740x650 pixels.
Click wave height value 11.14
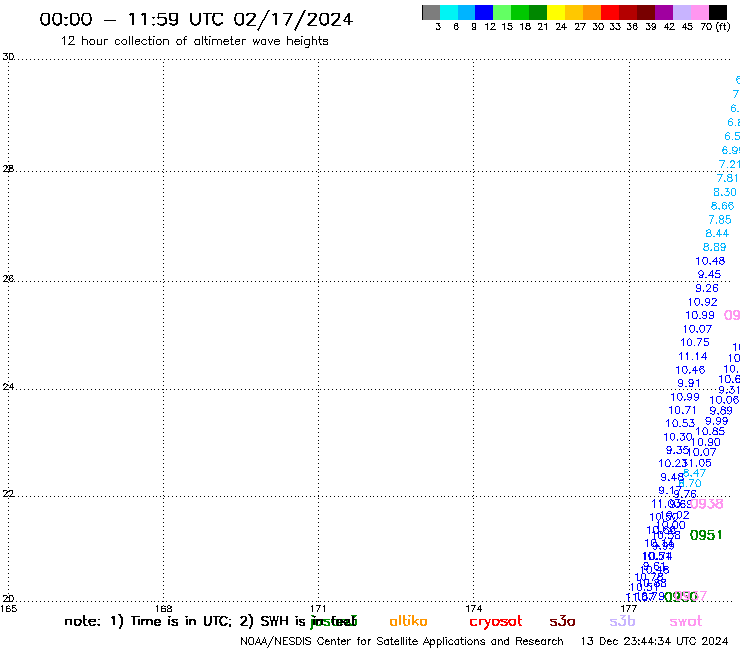pos(693,356)
